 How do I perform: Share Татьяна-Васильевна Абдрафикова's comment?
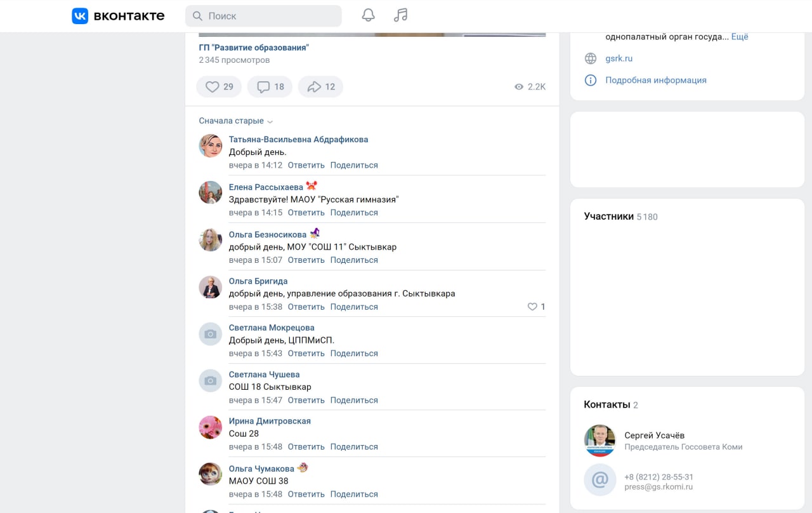pyautogui.click(x=354, y=165)
